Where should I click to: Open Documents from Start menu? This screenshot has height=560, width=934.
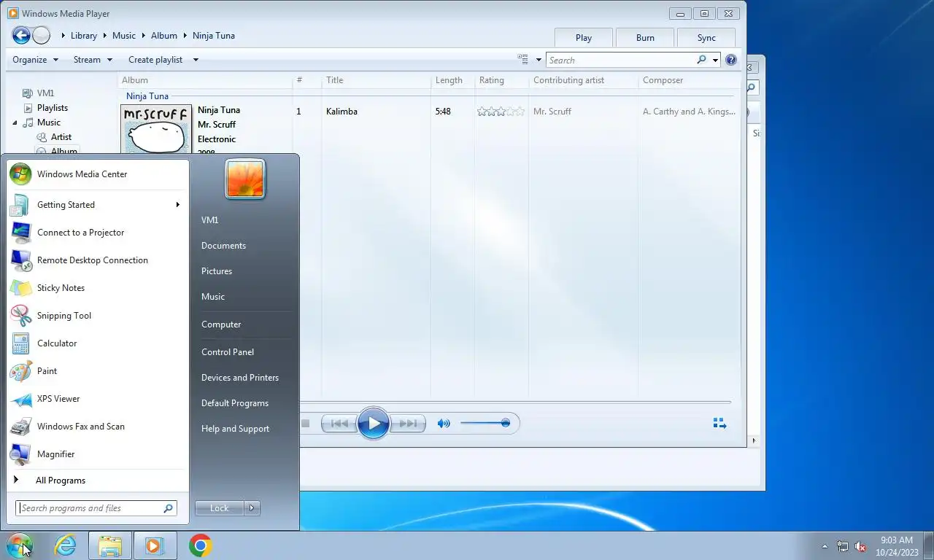point(223,246)
